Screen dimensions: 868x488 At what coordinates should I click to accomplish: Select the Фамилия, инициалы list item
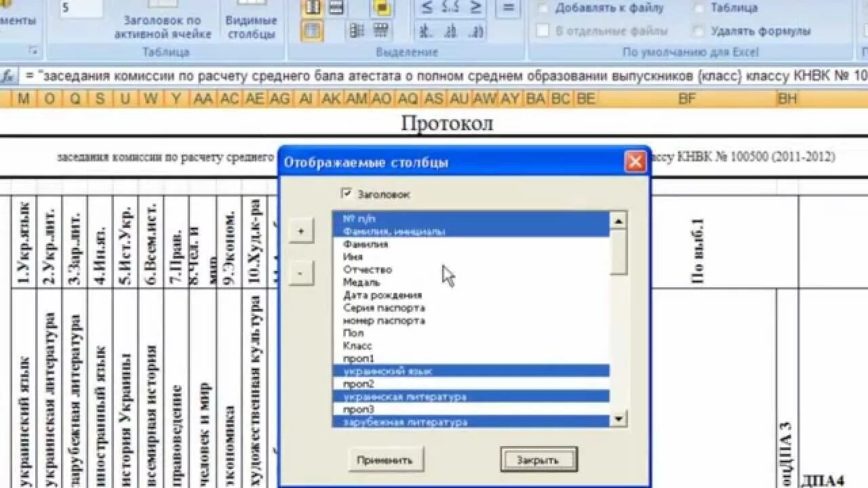pos(471,231)
